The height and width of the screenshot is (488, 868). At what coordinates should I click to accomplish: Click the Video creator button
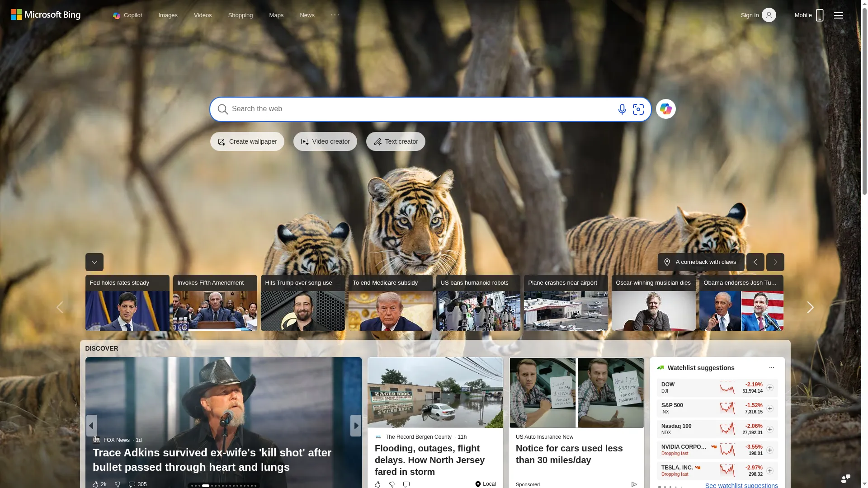pyautogui.click(x=325, y=141)
